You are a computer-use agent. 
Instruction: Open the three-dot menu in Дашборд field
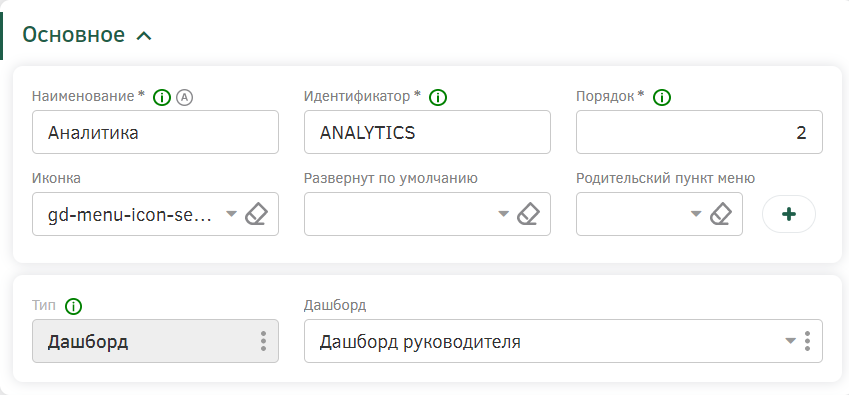point(807,341)
